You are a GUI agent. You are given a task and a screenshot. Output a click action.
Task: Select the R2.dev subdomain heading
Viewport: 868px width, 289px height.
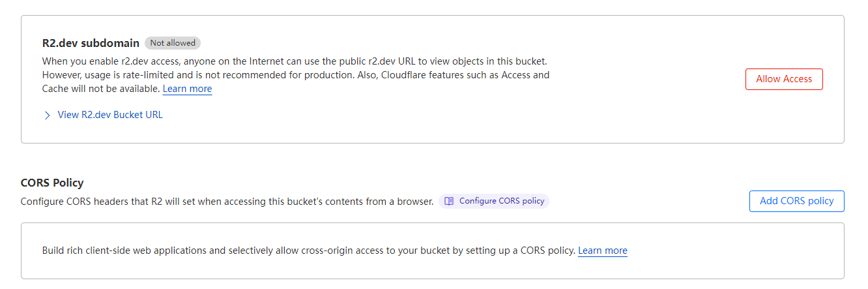91,43
